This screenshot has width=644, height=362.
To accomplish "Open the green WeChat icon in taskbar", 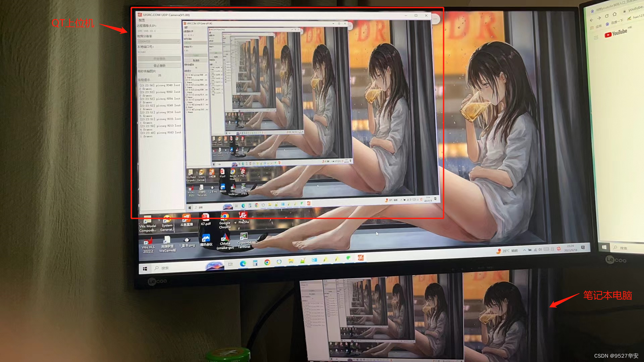I will [348, 258].
